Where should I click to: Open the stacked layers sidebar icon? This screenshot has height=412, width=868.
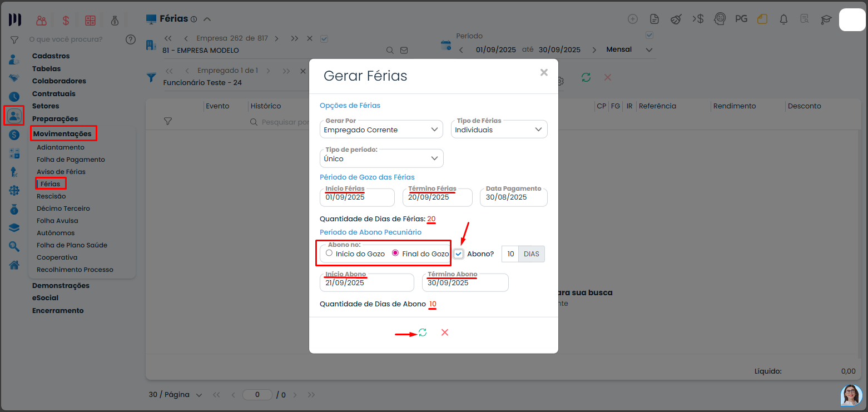pyautogui.click(x=14, y=228)
